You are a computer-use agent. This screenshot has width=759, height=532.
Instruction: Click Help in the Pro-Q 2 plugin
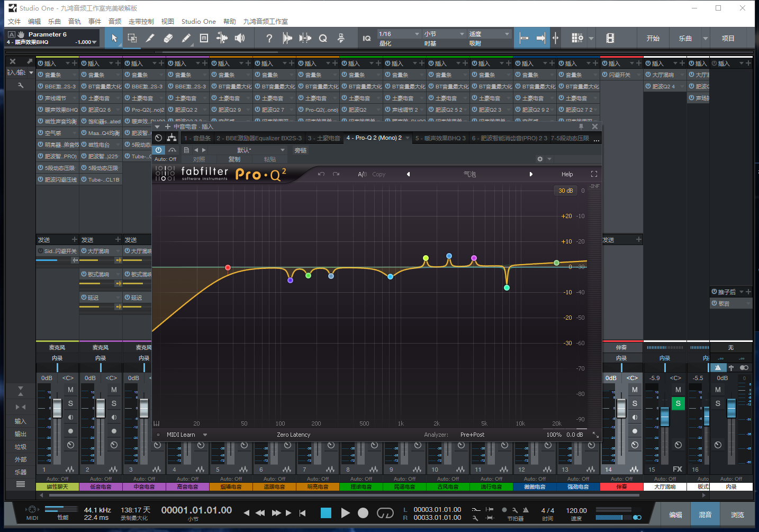point(567,174)
